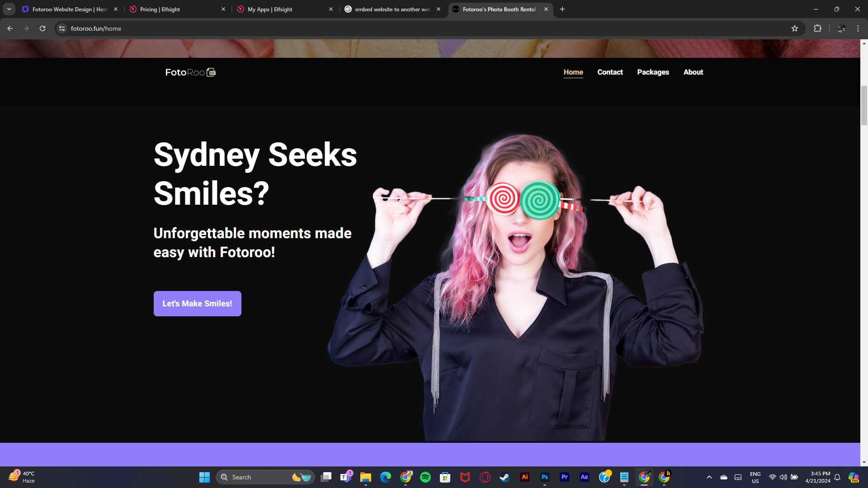
Task: Click the page's vertical scrollbar thumb
Action: pos(864,105)
